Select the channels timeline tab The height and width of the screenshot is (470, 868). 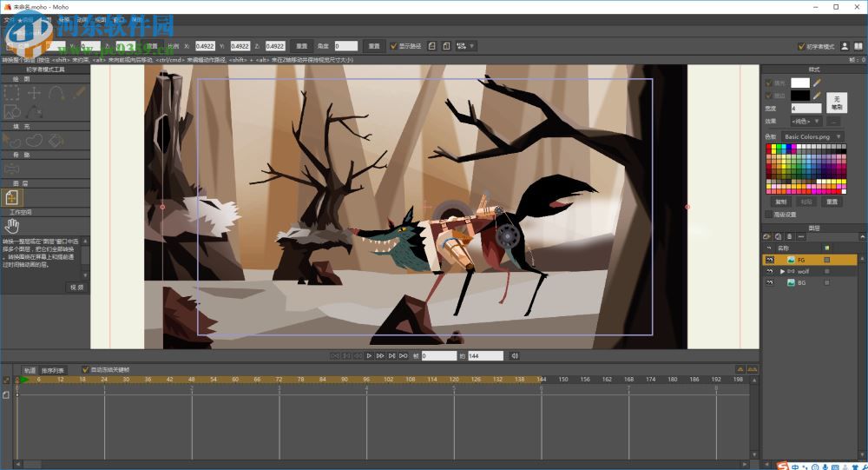pyautogui.click(x=30, y=369)
